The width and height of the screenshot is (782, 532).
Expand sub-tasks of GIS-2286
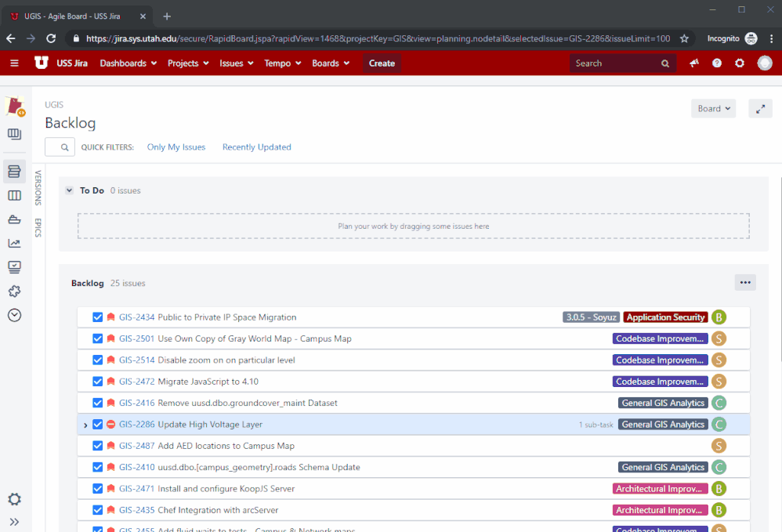85,425
